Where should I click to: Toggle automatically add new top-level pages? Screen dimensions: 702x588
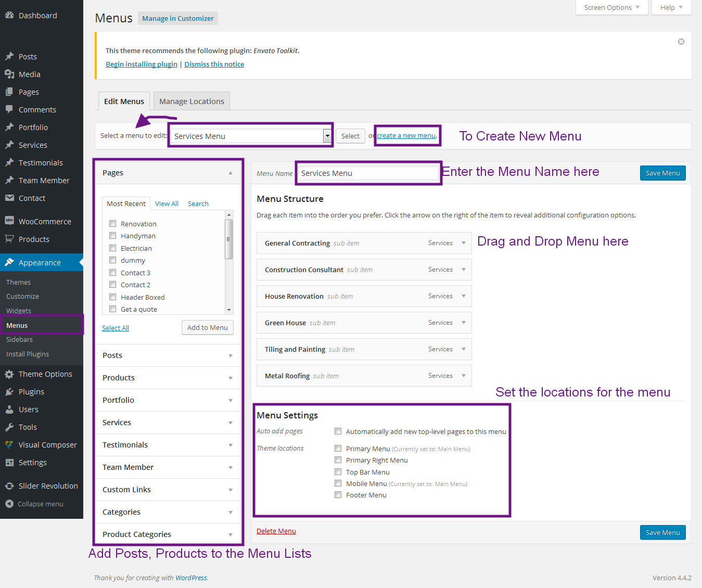coord(338,431)
